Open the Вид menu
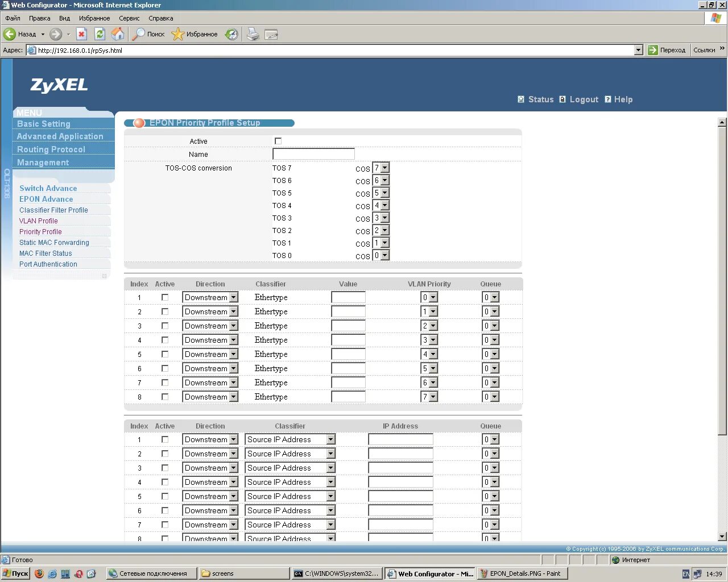 pyautogui.click(x=65, y=18)
